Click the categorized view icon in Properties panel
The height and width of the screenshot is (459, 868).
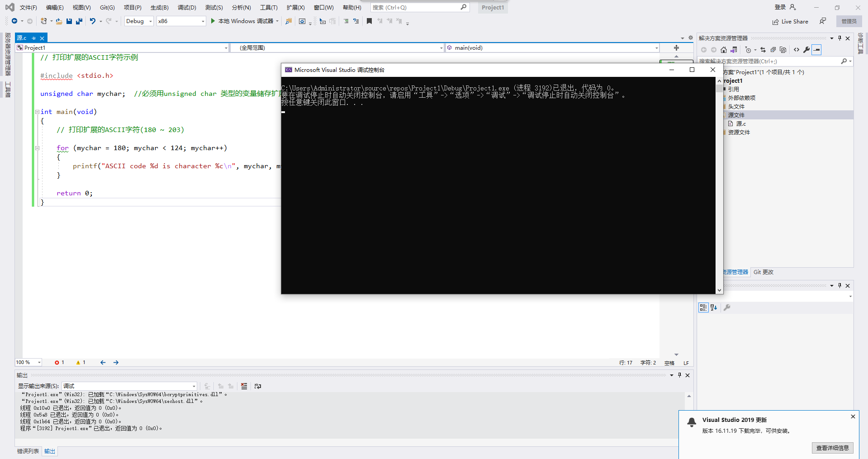pyautogui.click(x=703, y=308)
